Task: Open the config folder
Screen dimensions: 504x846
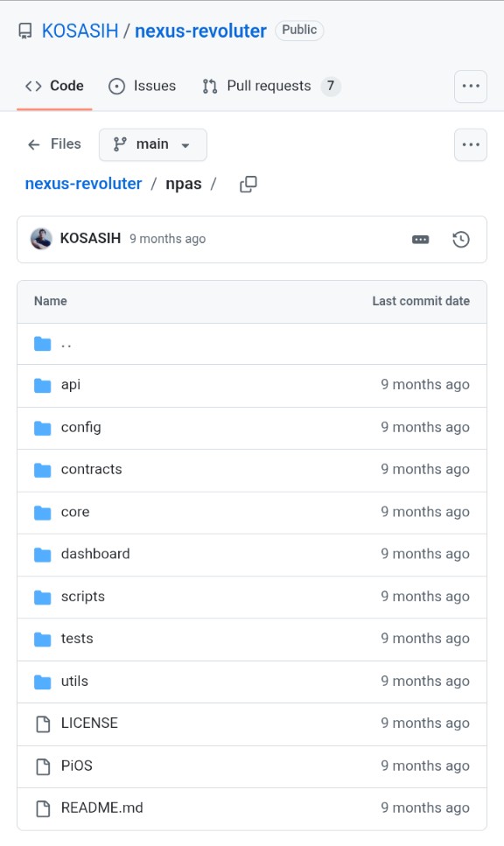Action: [81, 427]
